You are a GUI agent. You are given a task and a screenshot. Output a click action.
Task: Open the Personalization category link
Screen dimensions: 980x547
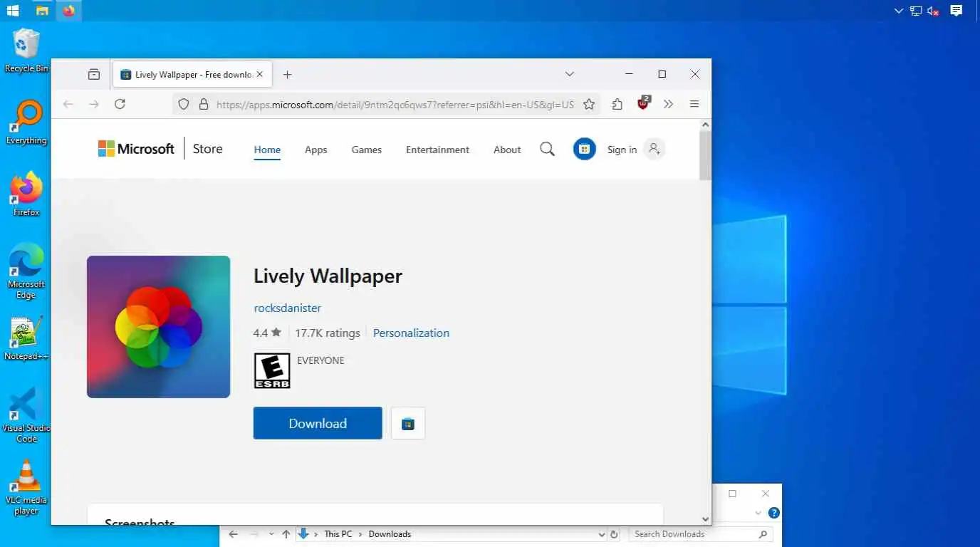pyautogui.click(x=411, y=333)
